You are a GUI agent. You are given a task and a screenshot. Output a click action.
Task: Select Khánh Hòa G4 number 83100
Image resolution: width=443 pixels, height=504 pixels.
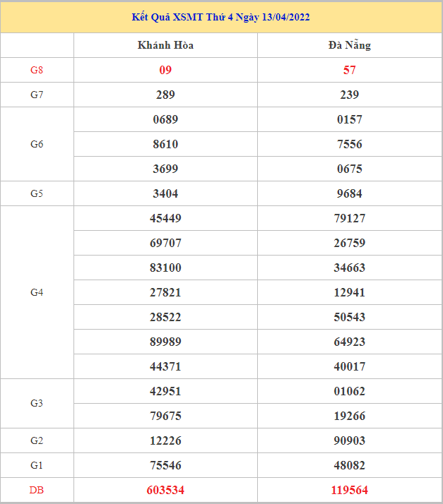pyautogui.click(x=165, y=268)
